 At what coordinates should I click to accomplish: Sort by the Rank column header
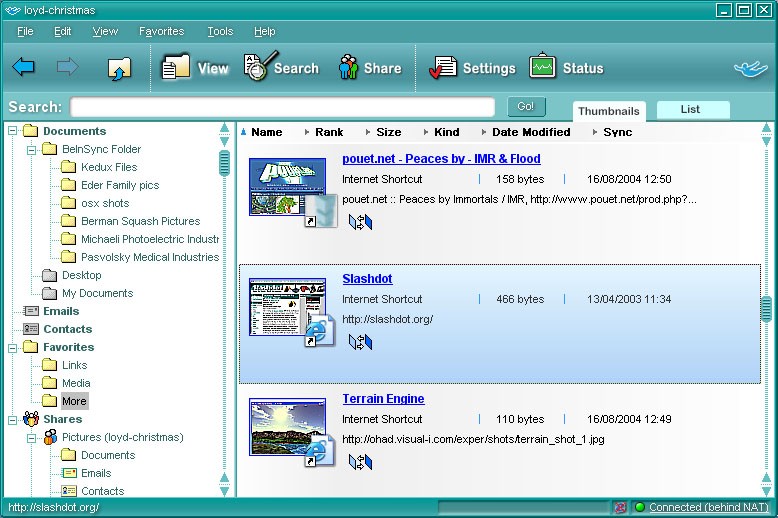click(x=329, y=132)
